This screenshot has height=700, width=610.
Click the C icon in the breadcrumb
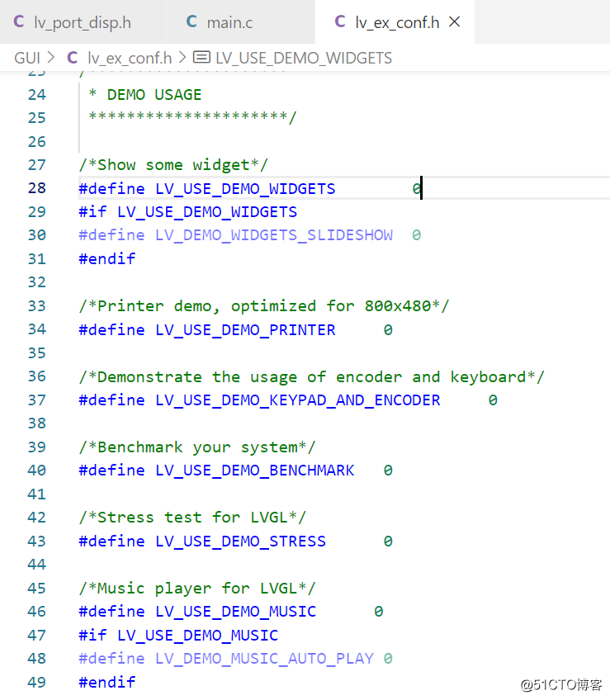click(73, 58)
